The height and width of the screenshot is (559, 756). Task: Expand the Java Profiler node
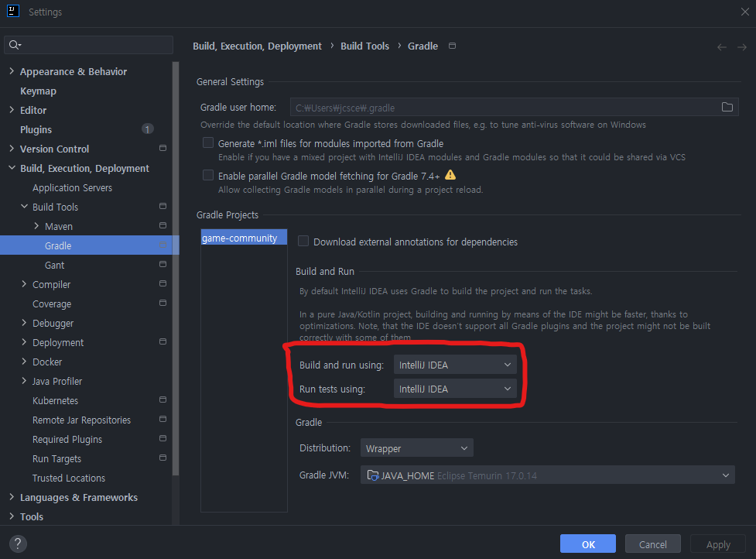pyautogui.click(x=24, y=381)
